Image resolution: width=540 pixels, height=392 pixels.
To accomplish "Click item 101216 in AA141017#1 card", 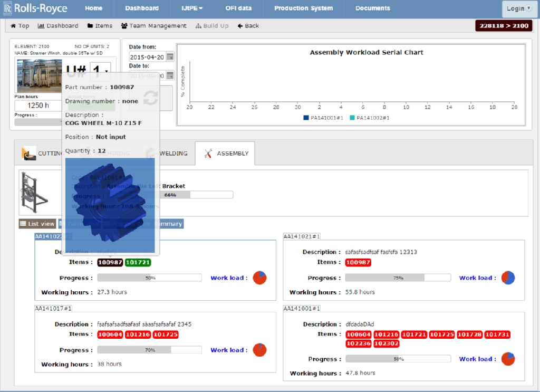I will pos(138,334).
